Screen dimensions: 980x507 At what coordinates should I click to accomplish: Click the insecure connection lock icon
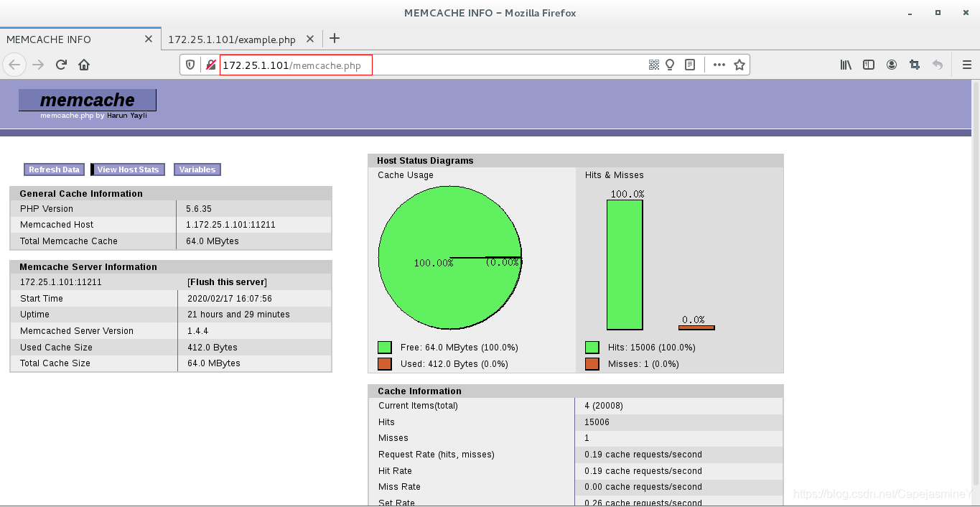click(210, 65)
